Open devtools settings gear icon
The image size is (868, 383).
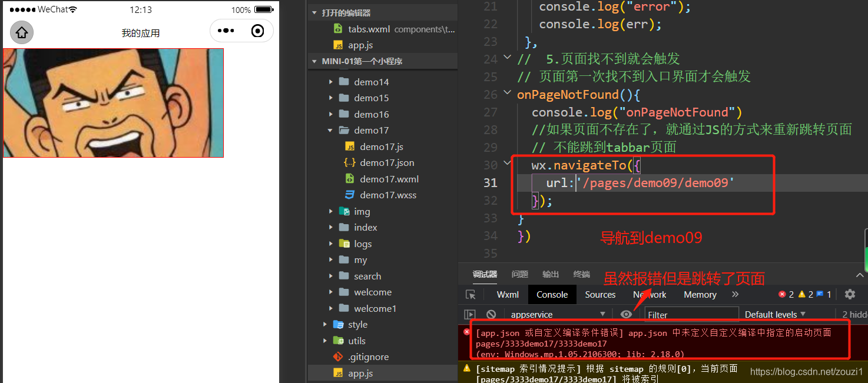click(x=850, y=294)
